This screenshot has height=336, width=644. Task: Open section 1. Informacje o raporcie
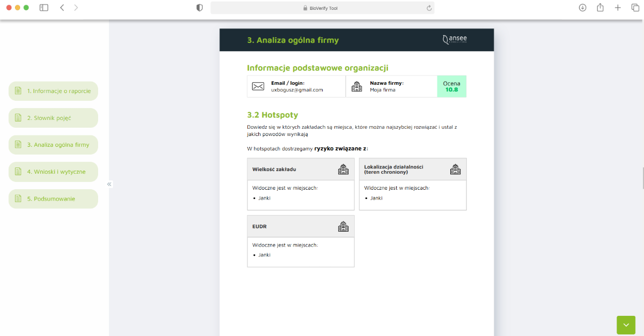(53, 91)
